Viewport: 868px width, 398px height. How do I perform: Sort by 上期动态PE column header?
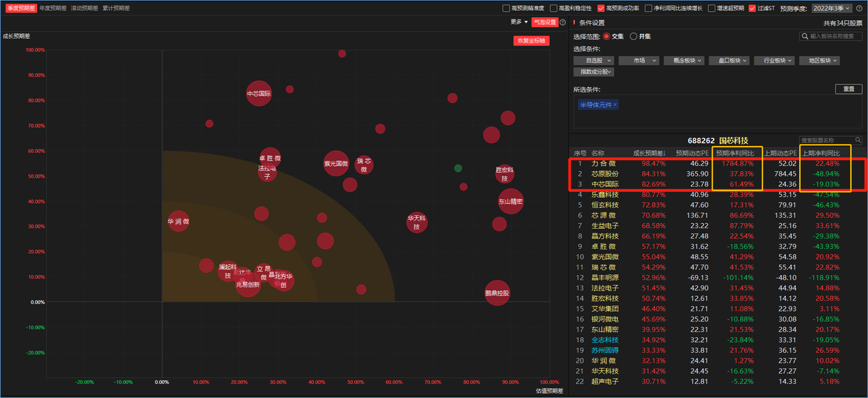pyautogui.click(x=780, y=153)
